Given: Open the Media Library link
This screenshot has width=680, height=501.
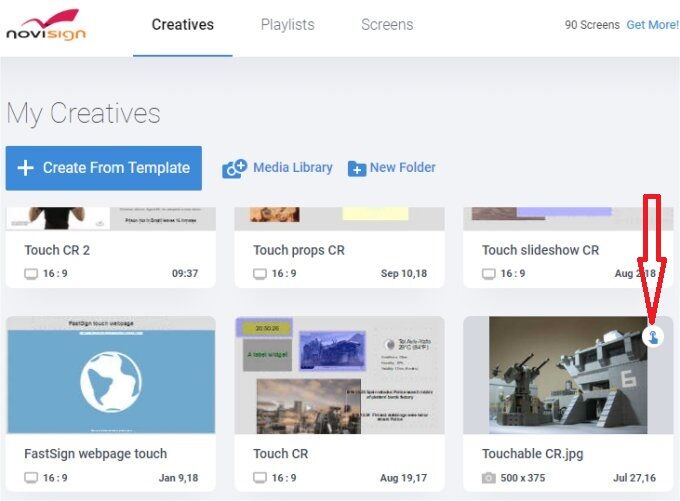Looking at the screenshot, I should [292, 168].
